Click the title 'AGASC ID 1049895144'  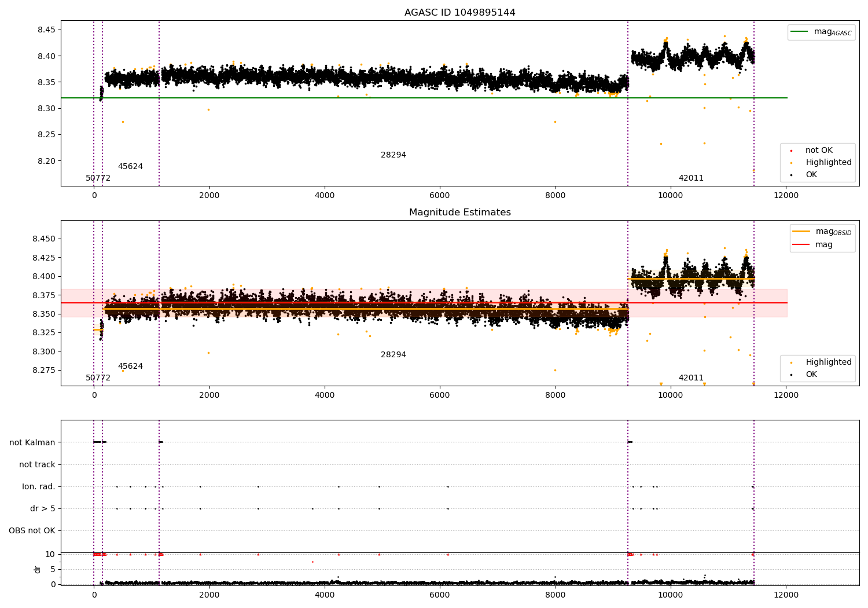[x=459, y=13]
